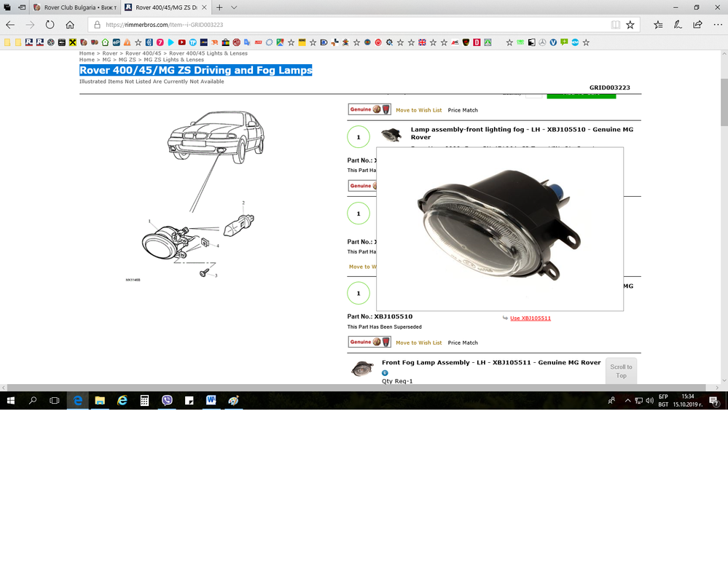
Task: Show tab previews dropdown chevron
Action: [234, 7]
